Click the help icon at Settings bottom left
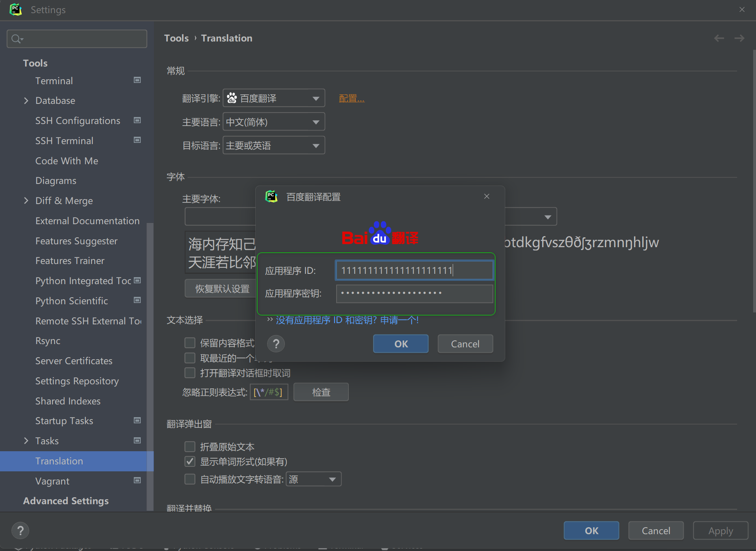The height and width of the screenshot is (551, 756). coord(21,531)
